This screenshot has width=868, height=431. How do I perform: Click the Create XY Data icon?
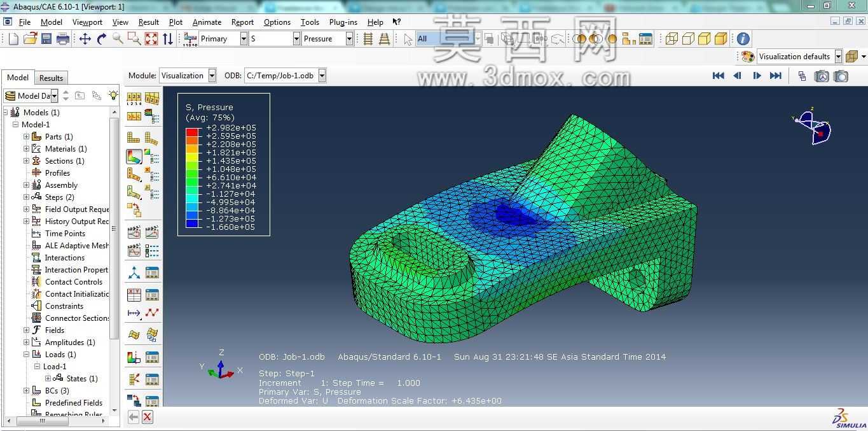pos(134,295)
